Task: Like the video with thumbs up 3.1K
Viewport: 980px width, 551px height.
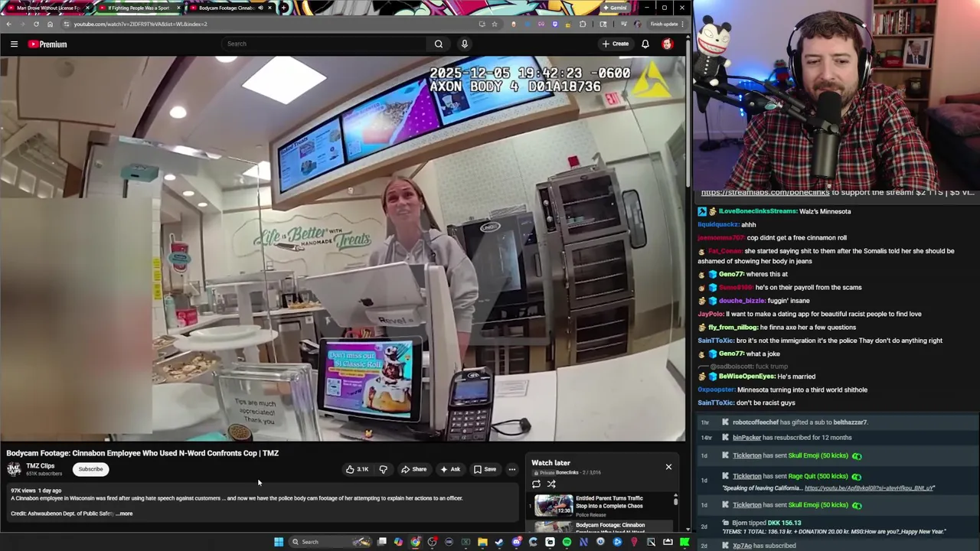Action: click(x=357, y=469)
